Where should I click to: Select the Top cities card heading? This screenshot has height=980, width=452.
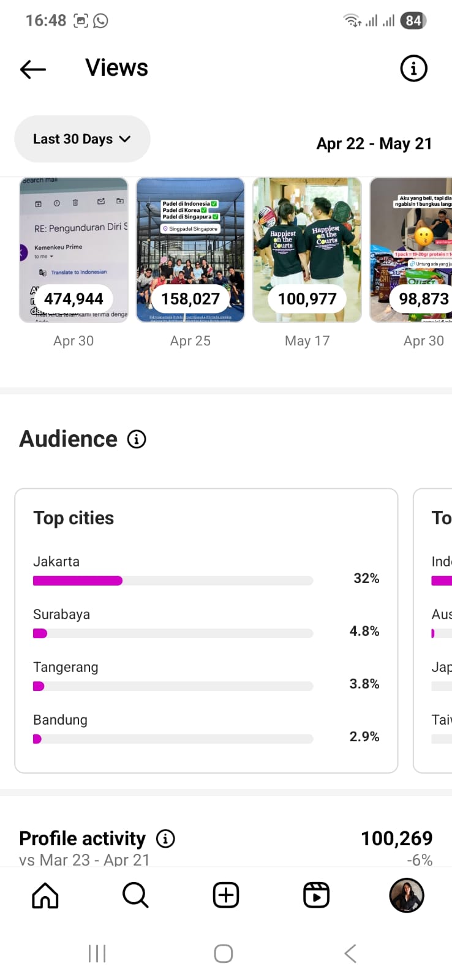73,518
